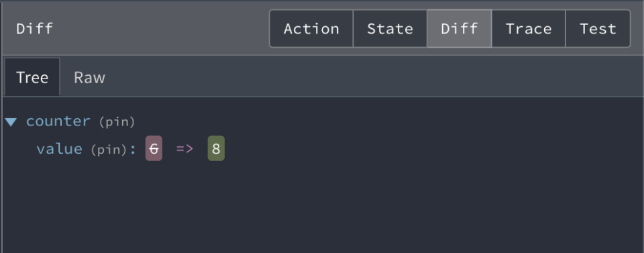
Task: Select the new value 8 badge
Action: (216, 148)
